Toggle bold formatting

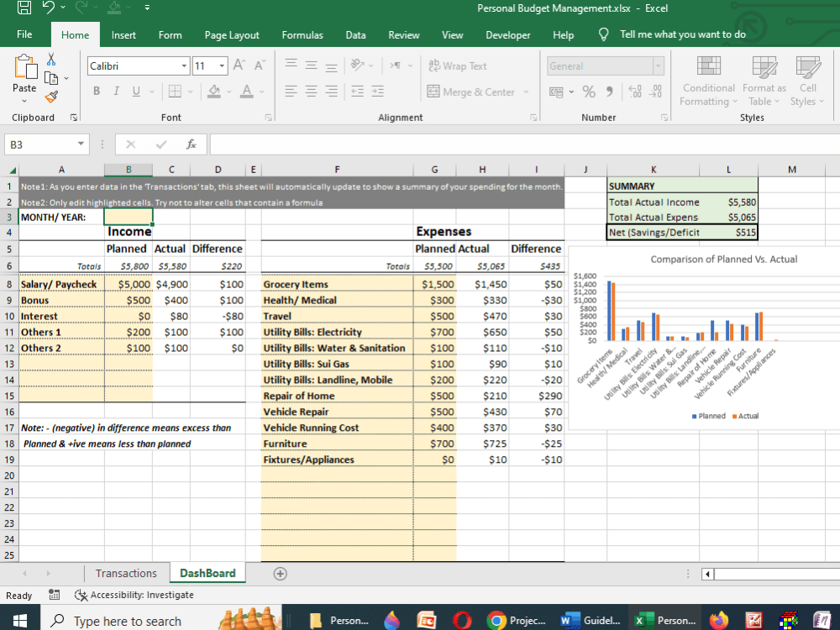96,92
